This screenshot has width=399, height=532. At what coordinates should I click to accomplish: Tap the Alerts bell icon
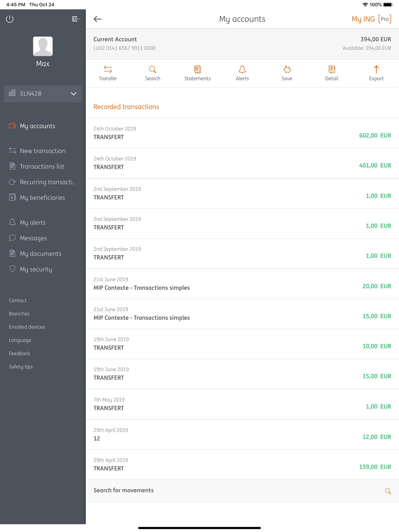pyautogui.click(x=242, y=69)
